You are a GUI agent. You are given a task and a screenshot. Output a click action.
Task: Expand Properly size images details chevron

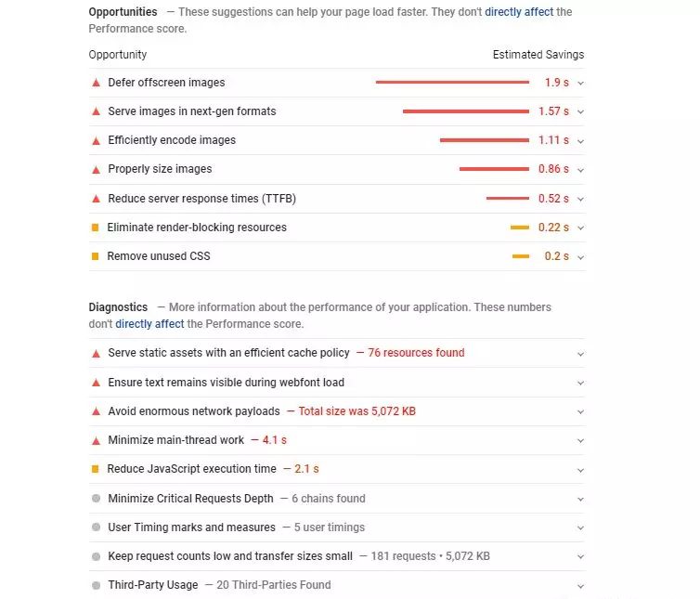(x=580, y=170)
